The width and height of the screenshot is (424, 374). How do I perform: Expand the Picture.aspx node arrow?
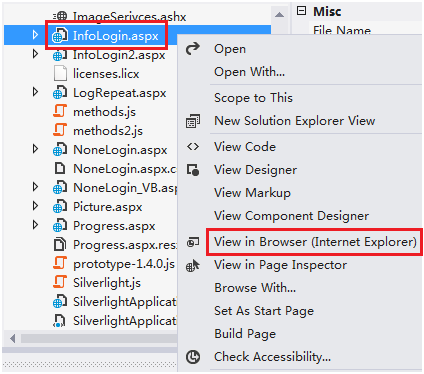pyautogui.click(x=35, y=206)
